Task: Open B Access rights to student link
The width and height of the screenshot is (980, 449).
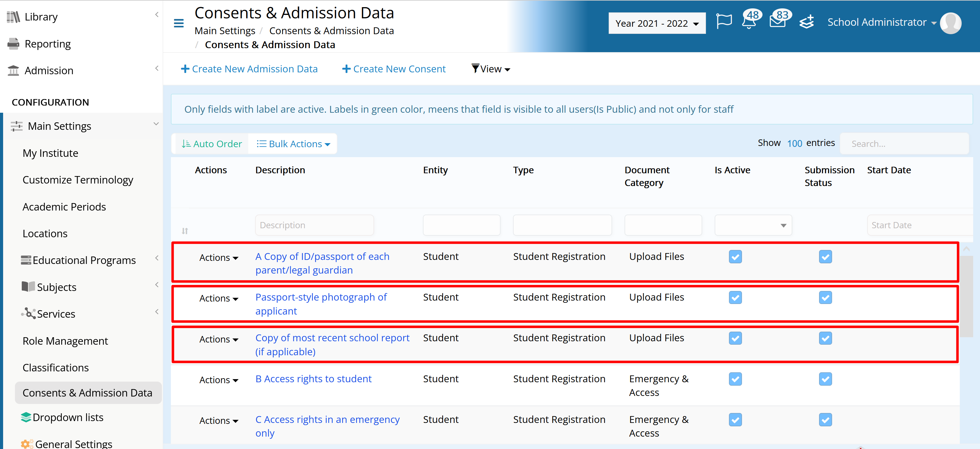Action: (x=314, y=379)
